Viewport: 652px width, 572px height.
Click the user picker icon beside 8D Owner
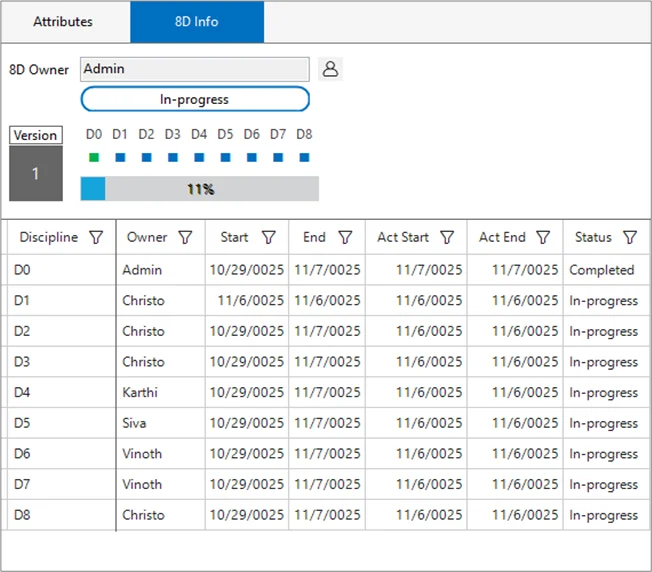pos(330,70)
